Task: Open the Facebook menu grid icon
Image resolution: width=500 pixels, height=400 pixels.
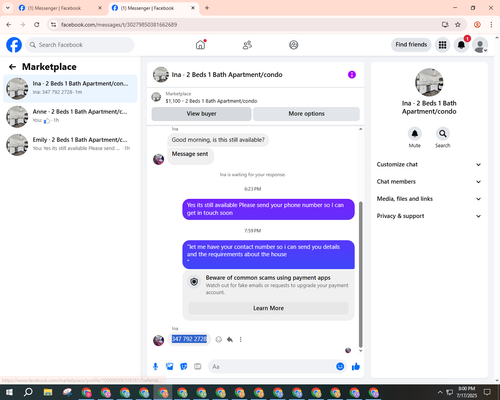Action: click(x=442, y=45)
